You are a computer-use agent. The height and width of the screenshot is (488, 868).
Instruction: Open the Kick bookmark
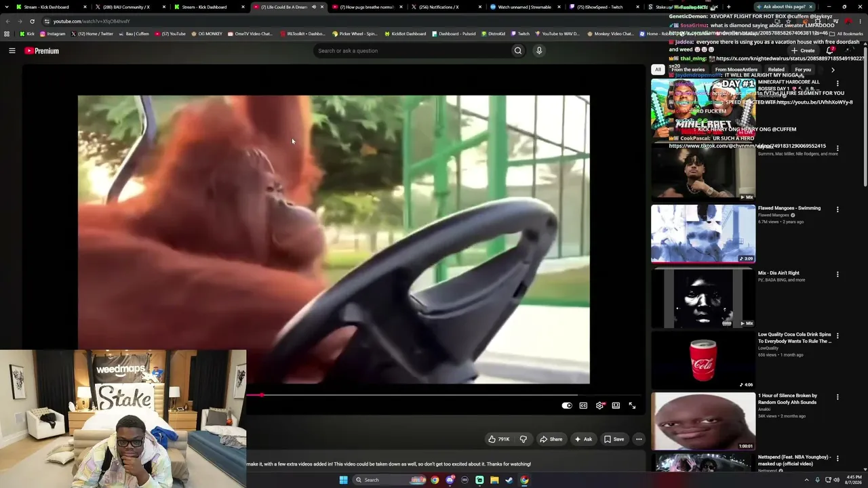pos(26,34)
